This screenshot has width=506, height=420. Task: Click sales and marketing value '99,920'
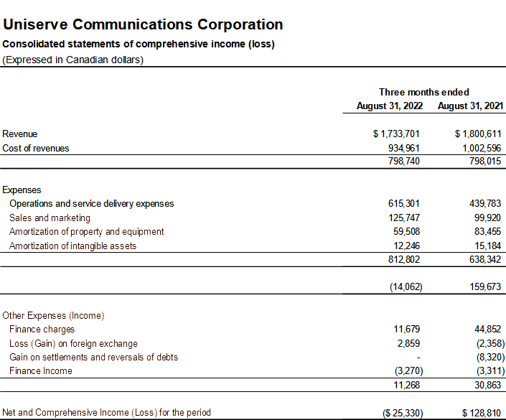(x=487, y=218)
